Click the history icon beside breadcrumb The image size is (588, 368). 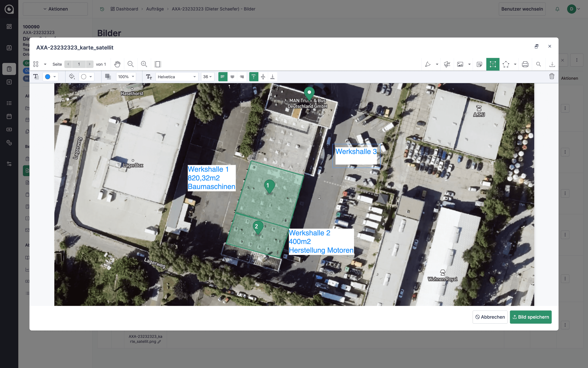tap(102, 9)
